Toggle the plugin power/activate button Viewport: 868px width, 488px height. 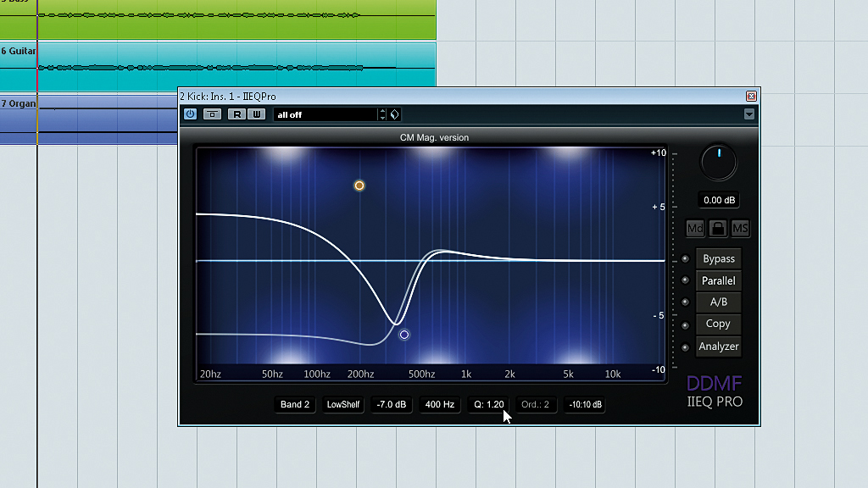point(190,114)
